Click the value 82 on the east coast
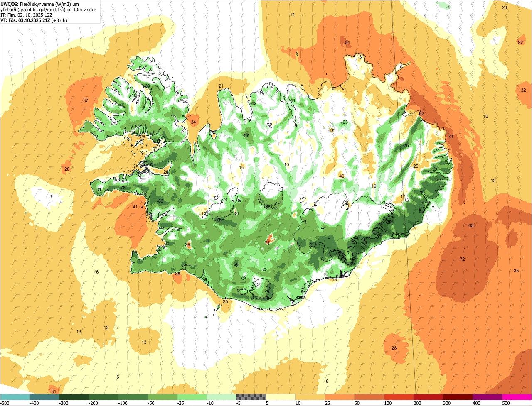Screen dimensions: 532x406 (x=421, y=113)
